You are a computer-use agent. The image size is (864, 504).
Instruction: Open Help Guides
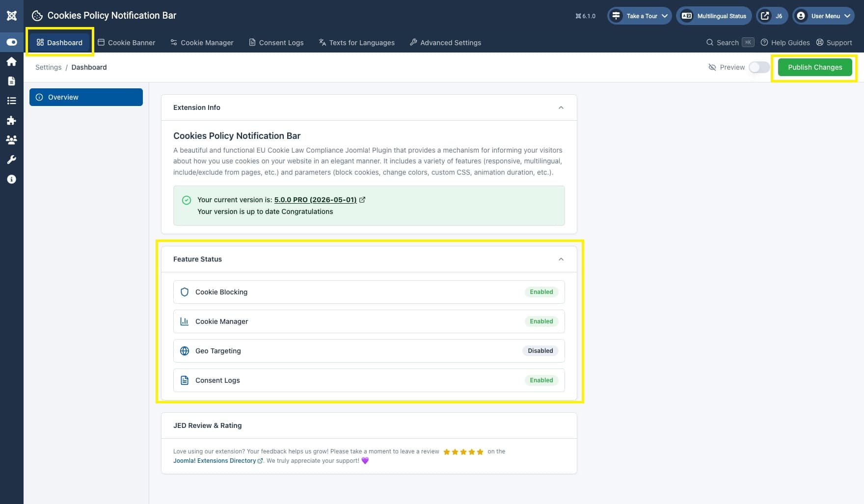click(785, 42)
